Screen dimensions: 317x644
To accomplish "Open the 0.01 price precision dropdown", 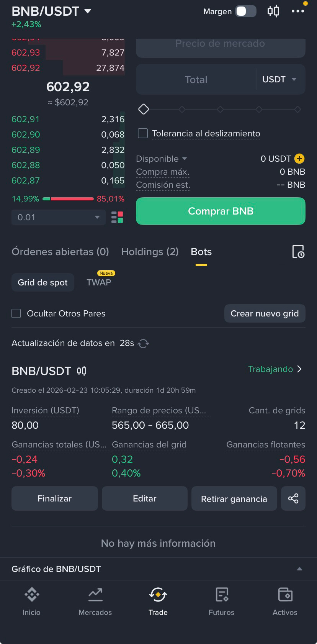I will point(58,217).
